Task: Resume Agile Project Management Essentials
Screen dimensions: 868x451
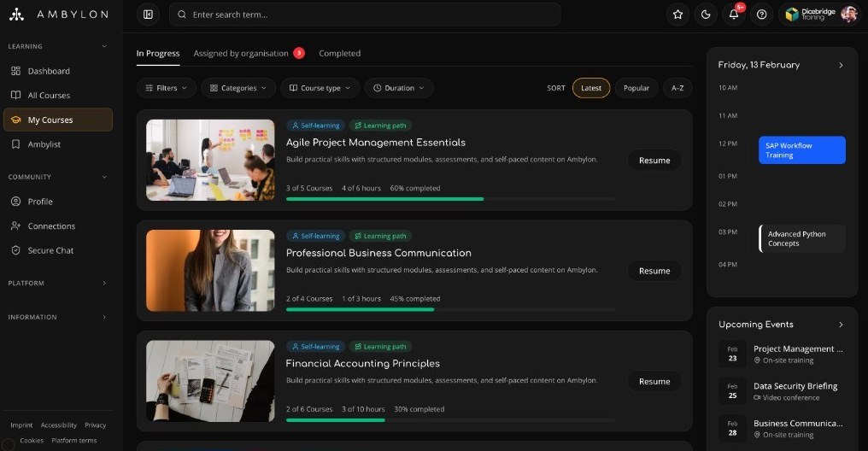Action: click(654, 160)
